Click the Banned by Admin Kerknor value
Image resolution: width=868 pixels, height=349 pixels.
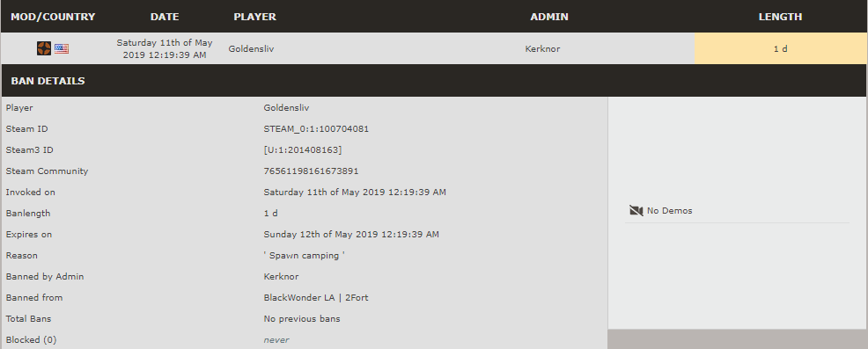click(281, 276)
